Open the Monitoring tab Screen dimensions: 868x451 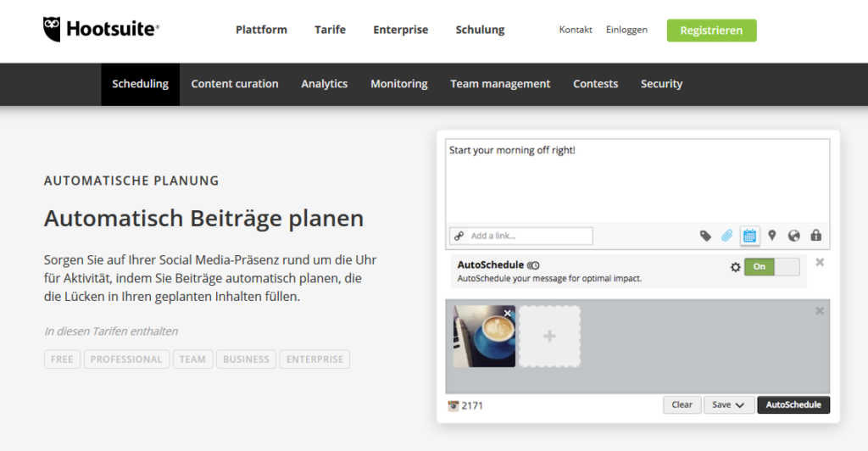pyautogui.click(x=399, y=84)
